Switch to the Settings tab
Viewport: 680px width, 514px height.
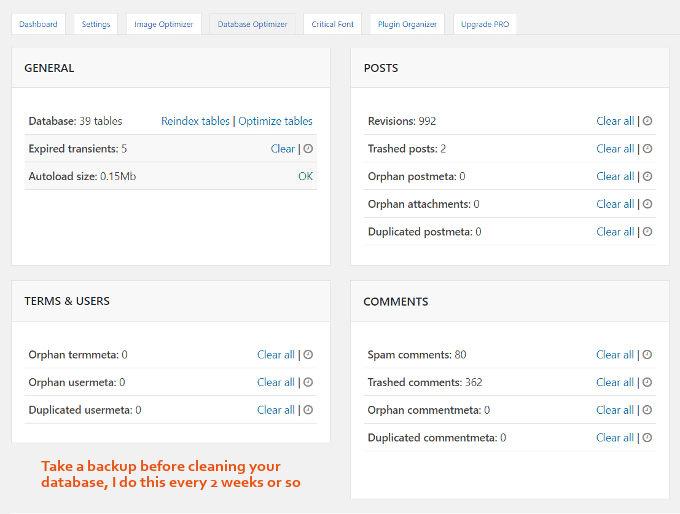[x=96, y=24]
